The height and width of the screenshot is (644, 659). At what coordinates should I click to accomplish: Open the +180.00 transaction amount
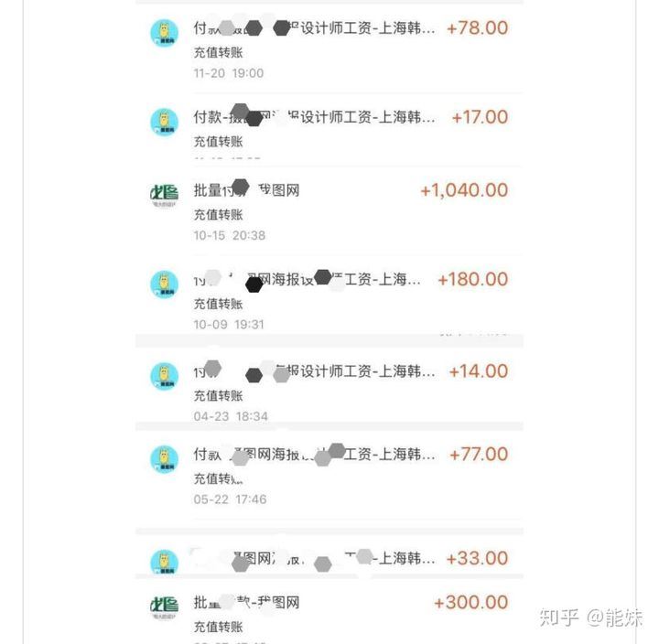pos(473,279)
